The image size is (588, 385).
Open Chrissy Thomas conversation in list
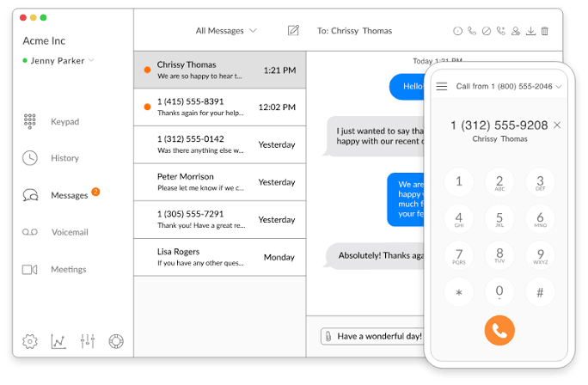pyautogui.click(x=220, y=70)
